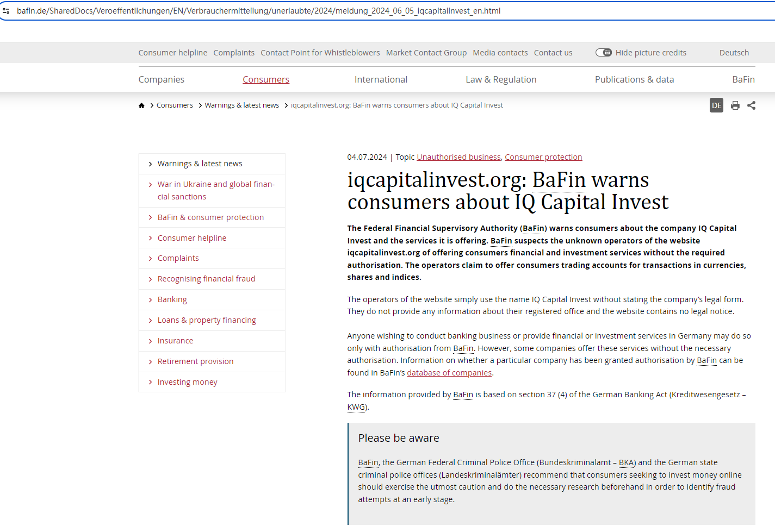Image resolution: width=775 pixels, height=532 pixels.
Task: Open the Complaints link in the top bar
Action: (x=234, y=53)
